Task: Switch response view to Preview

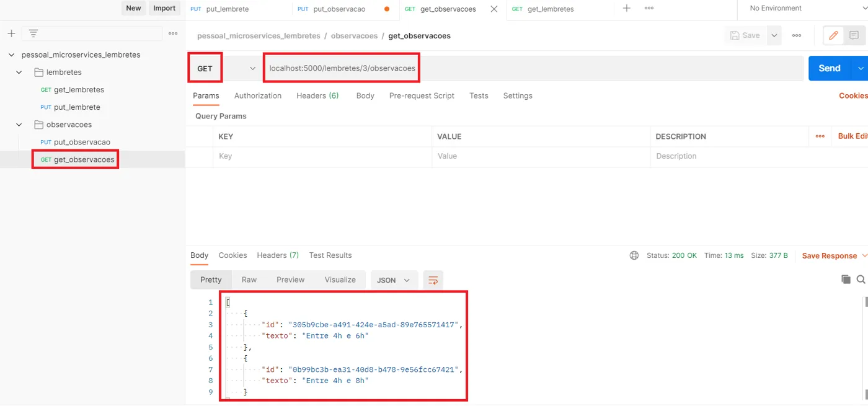Action: [291, 280]
